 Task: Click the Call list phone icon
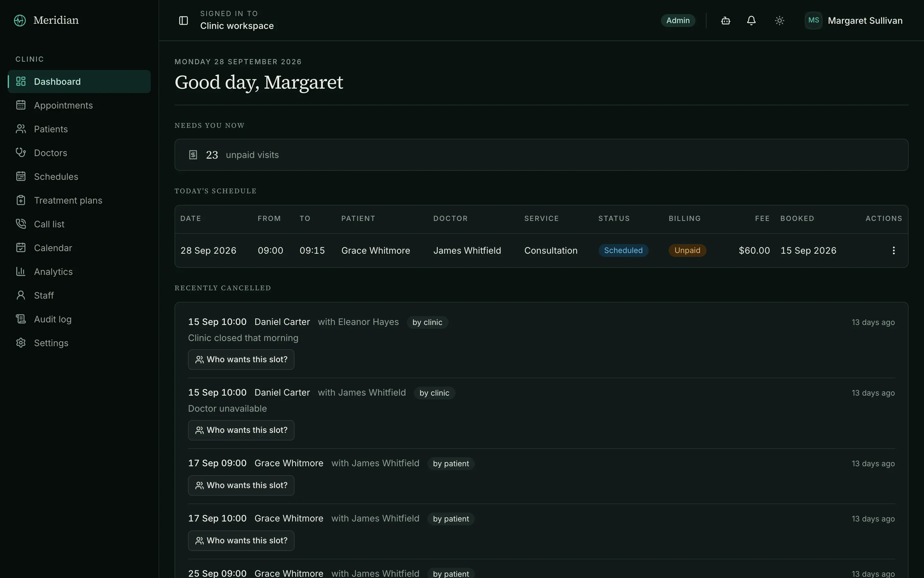[21, 224]
